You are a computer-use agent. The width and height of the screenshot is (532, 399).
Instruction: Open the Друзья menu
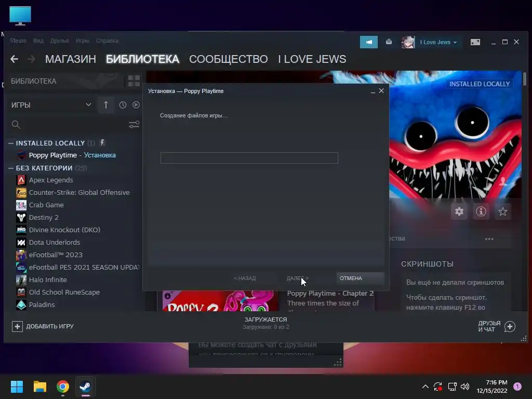click(x=59, y=41)
